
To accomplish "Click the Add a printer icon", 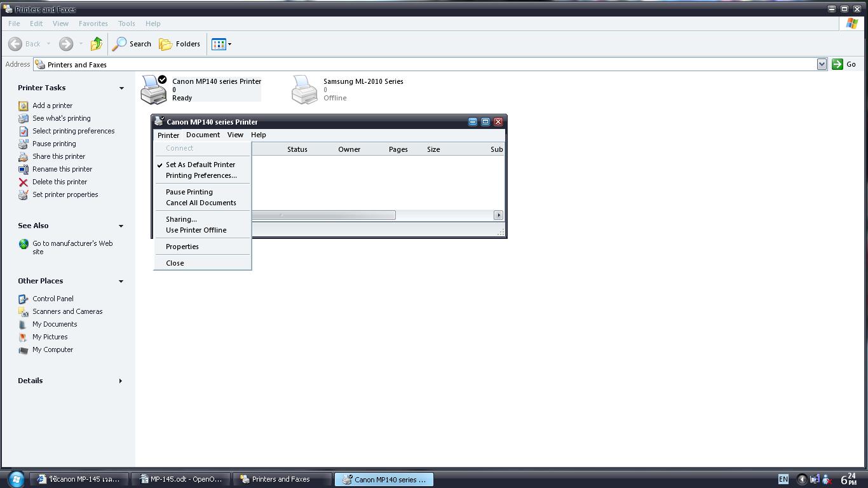I will pos(24,105).
